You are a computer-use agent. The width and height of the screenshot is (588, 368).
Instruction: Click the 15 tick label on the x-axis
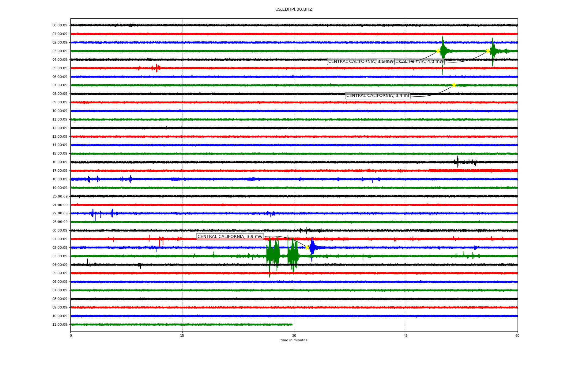tap(182, 335)
